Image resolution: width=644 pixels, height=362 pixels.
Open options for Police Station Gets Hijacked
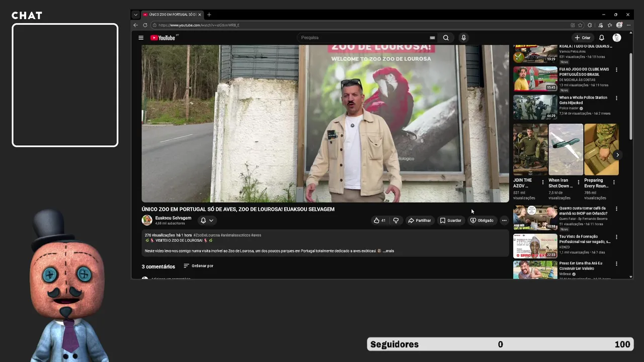[616, 98]
